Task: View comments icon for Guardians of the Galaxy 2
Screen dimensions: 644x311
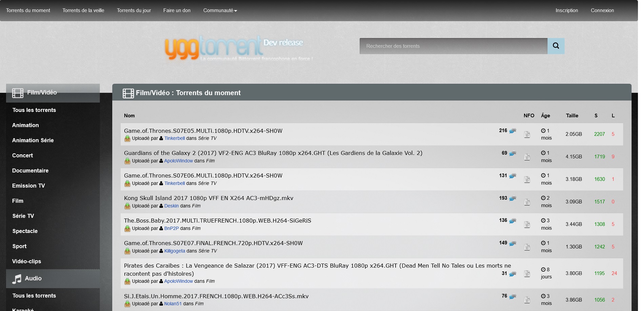Action: click(512, 153)
